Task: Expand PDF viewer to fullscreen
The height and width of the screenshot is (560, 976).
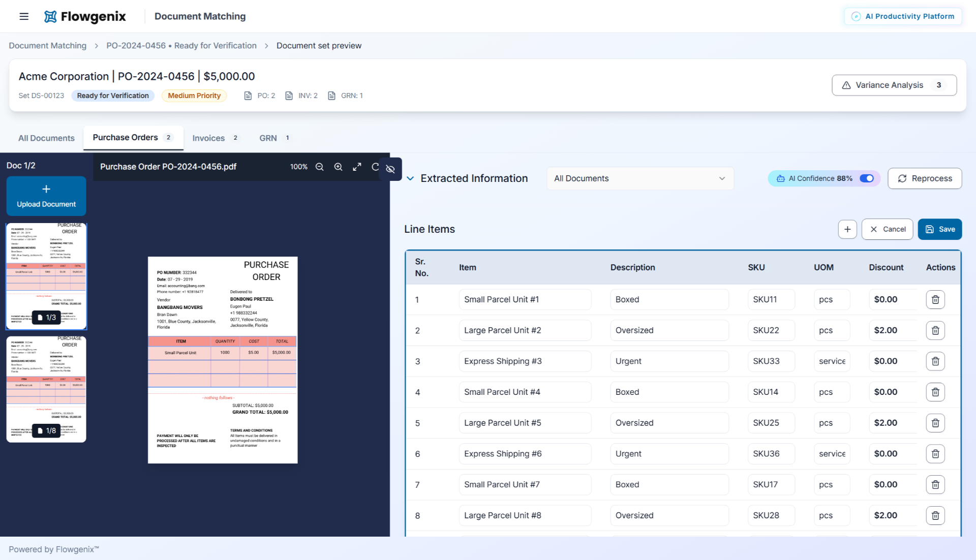Action: click(357, 167)
